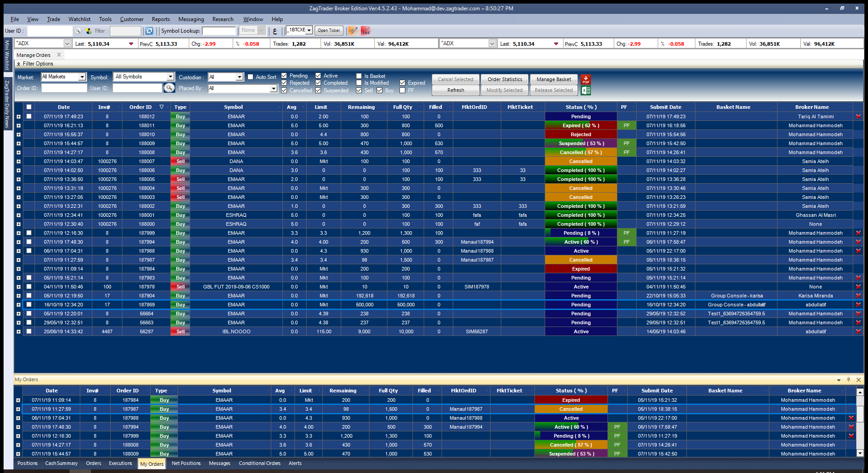Click the Cancel Selected button

point(456,79)
